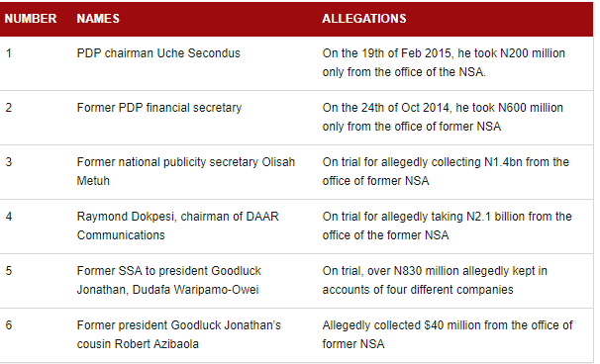Select row number 1 cell

tap(9, 53)
